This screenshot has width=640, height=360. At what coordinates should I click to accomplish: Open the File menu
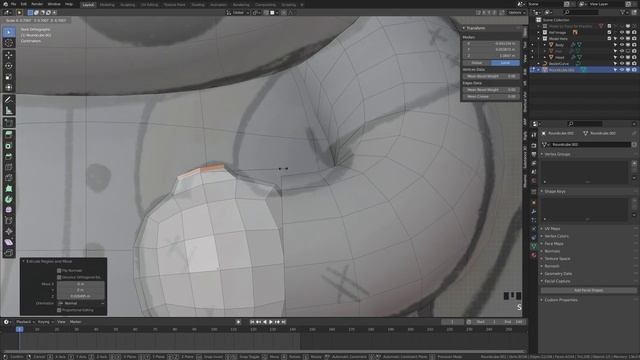coord(13,4)
